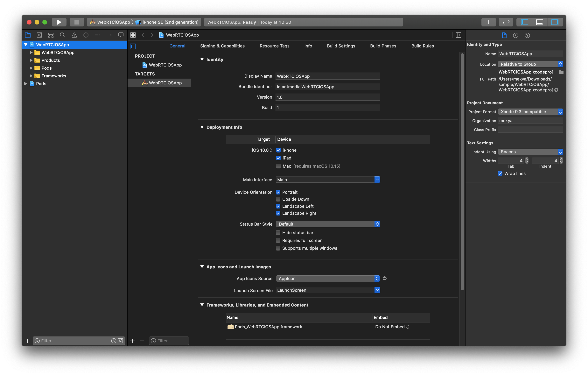Reveal the xcodeproj file in Finder arrow
Screen dimensions: 588x375
556,90
